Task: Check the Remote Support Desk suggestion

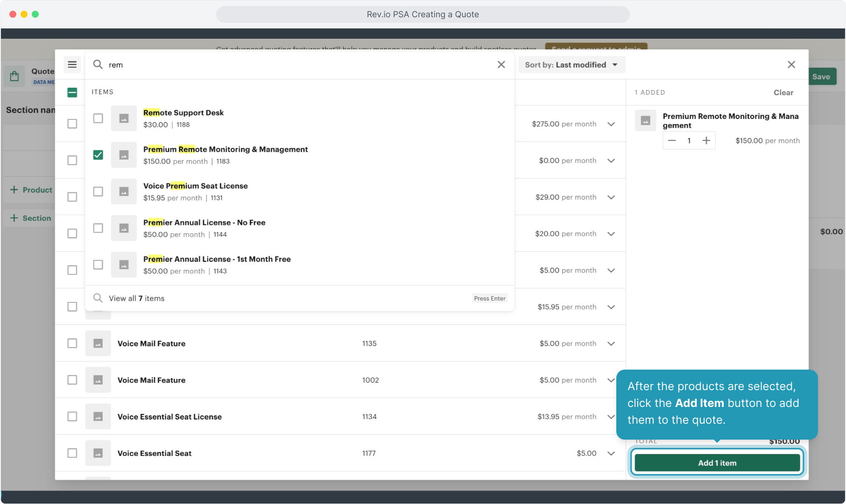Action: click(98, 119)
